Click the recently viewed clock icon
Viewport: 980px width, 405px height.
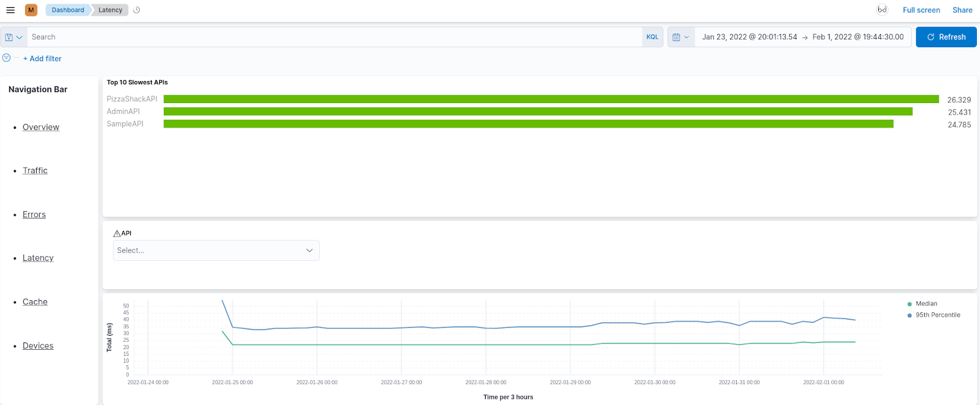pyautogui.click(x=137, y=10)
